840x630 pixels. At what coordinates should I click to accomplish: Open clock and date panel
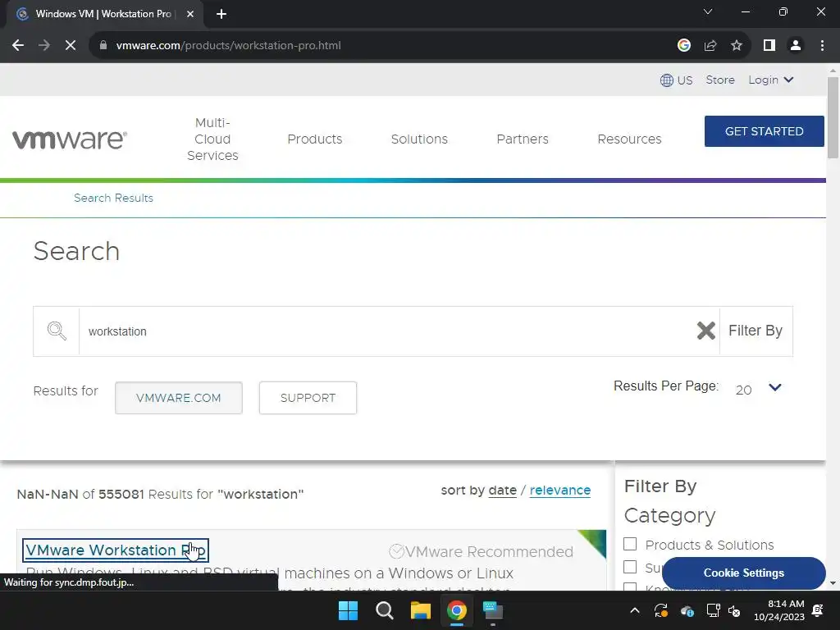point(779,610)
